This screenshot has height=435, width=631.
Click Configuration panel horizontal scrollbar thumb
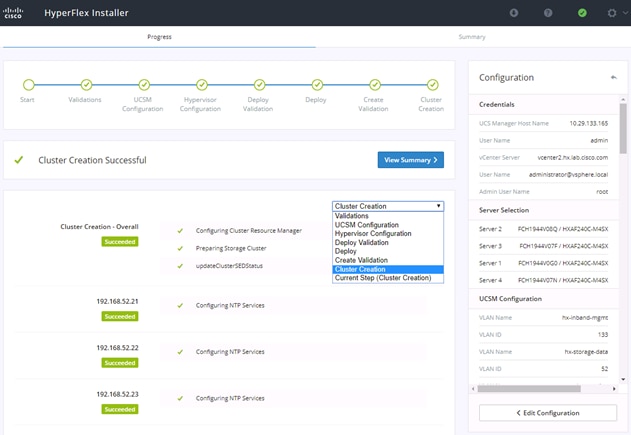click(x=529, y=389)
